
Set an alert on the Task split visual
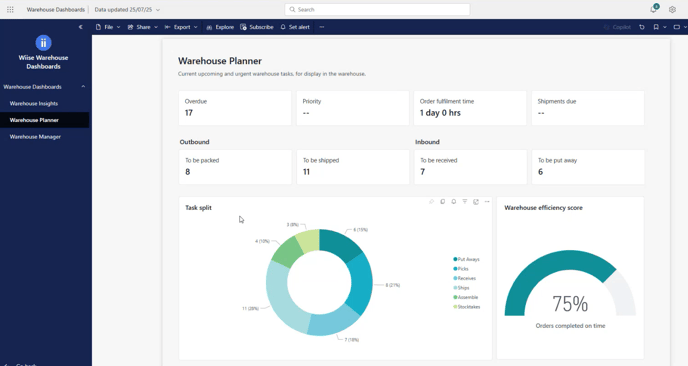click(453, 201)
